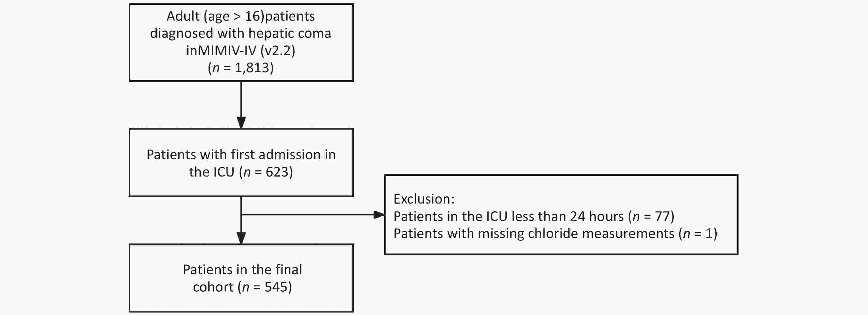Click the 'Patients in the final' text

[x=242, y=270]
